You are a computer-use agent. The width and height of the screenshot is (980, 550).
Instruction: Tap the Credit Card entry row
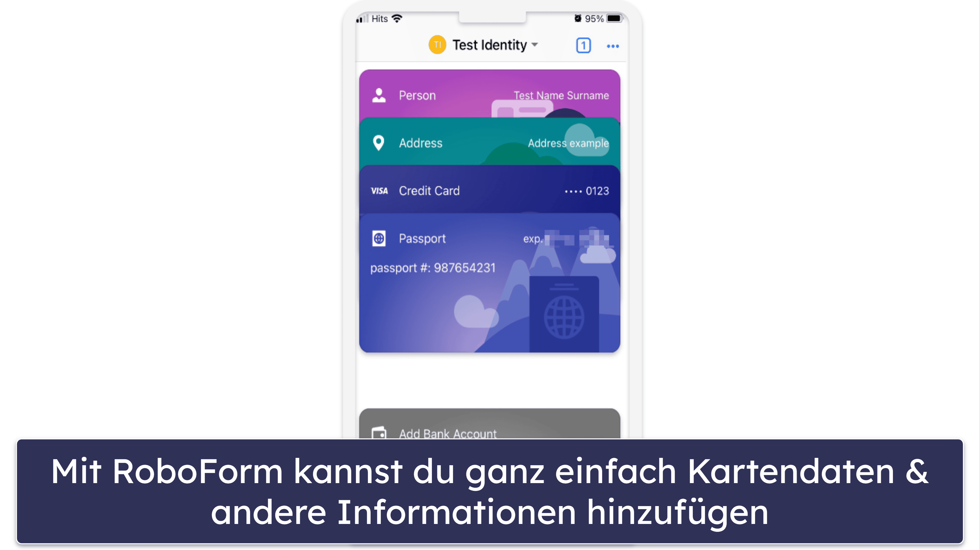(489, 190)
